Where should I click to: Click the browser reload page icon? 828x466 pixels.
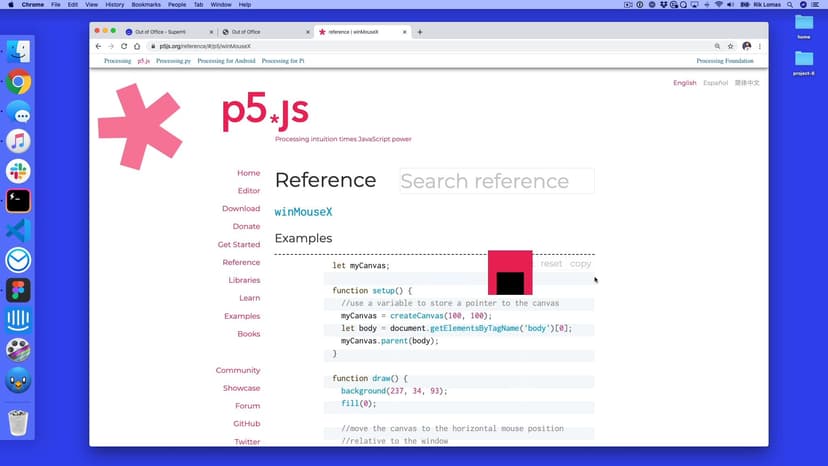coord(124,46)
